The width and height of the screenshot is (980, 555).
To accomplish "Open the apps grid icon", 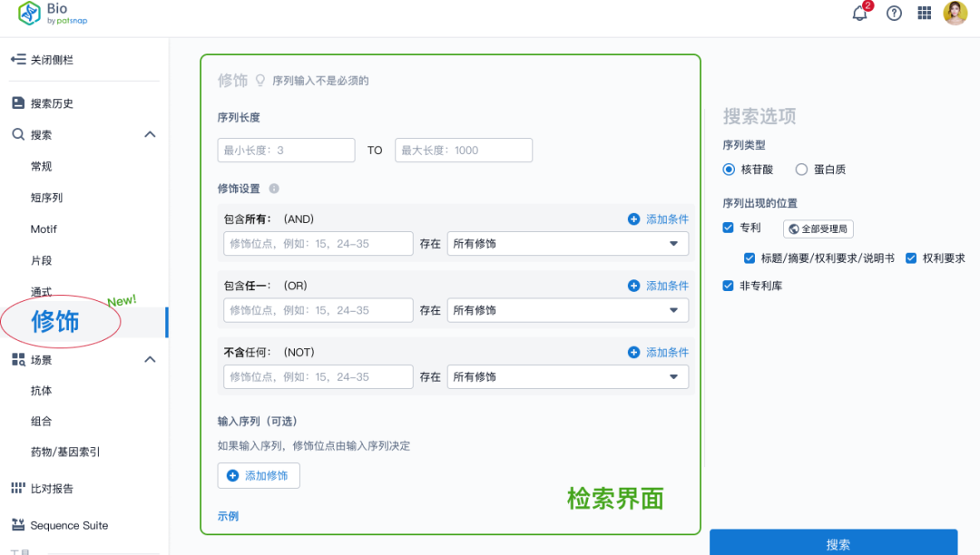I will point(925,13).
